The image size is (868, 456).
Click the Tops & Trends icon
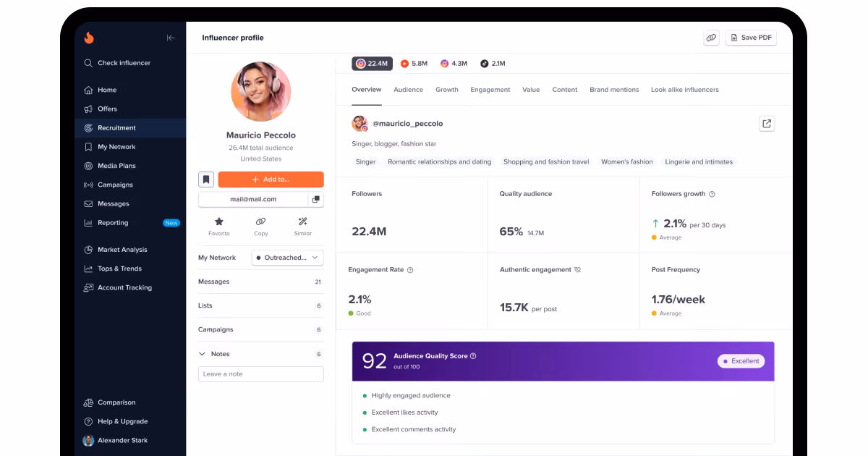pyautogui.click(x=88, y=269)
